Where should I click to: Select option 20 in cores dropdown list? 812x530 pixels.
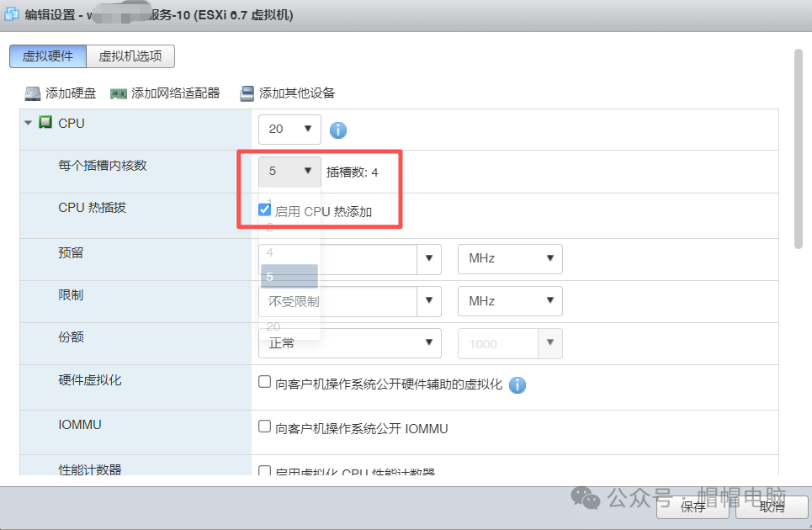tap(289, 326)
